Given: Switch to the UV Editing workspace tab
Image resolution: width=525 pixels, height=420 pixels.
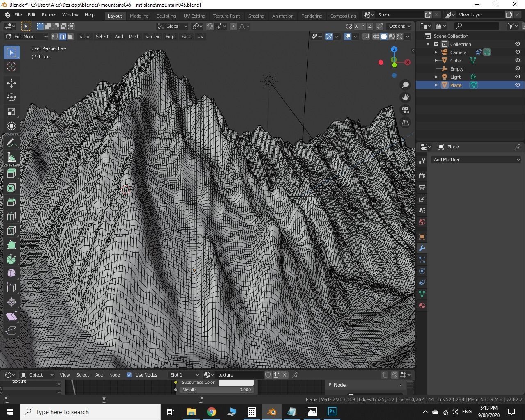Looking at the screenshot, I should point(194,16).
